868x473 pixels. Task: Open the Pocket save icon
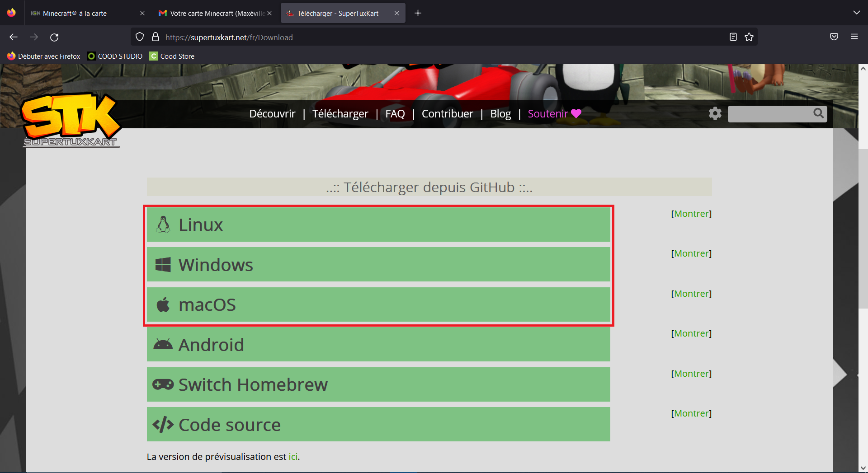[x=834, y=37]
